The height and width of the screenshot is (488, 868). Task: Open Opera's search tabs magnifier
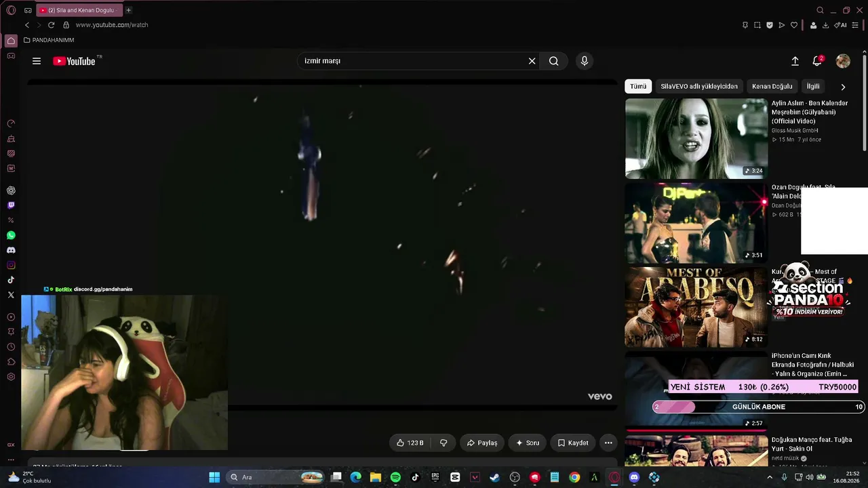tap(820, 10)
